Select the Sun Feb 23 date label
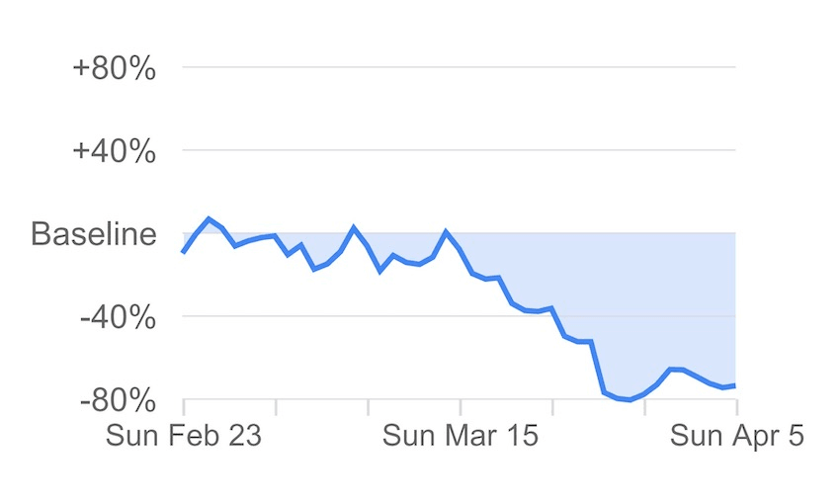 [184, 435]
